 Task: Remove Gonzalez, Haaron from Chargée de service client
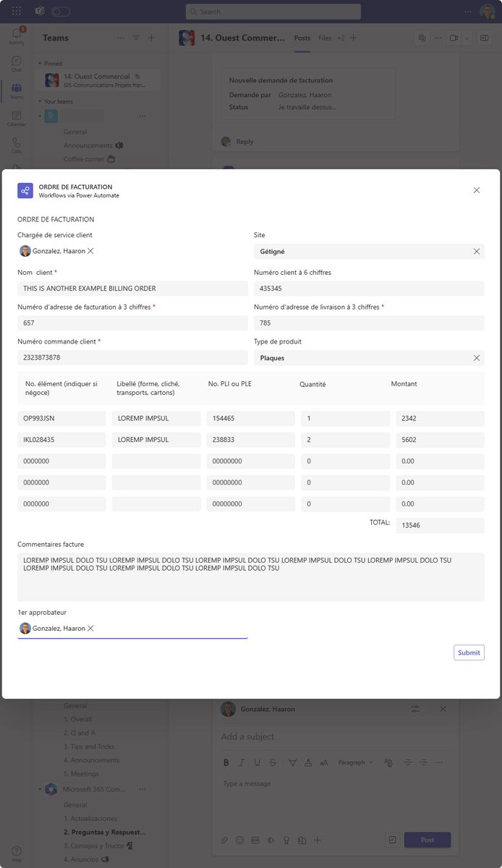point(90,251)
